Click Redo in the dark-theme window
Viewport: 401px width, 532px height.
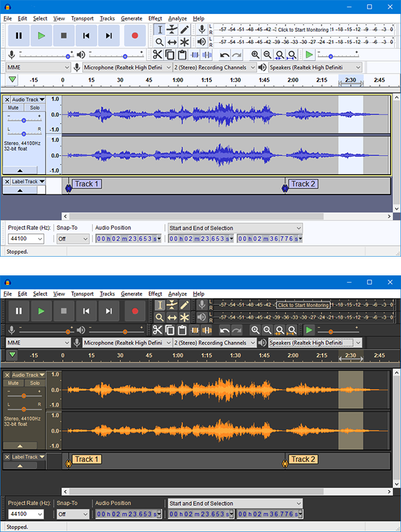pyautogui.click(x=237, y=330)
